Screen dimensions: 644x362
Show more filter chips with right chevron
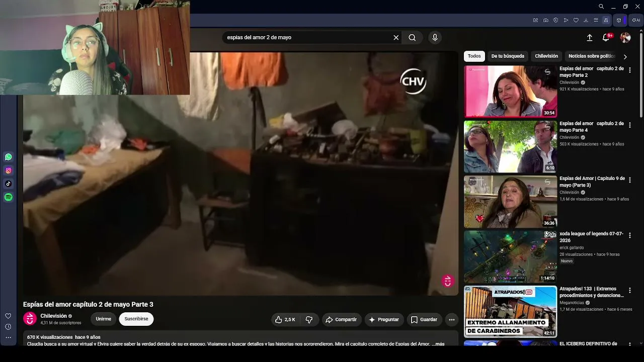(625, 57)
